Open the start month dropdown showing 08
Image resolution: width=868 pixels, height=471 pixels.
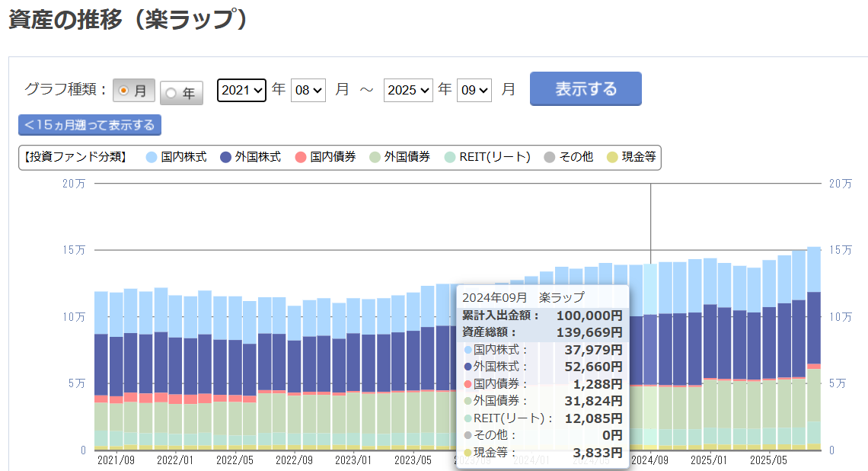point(309,90)
